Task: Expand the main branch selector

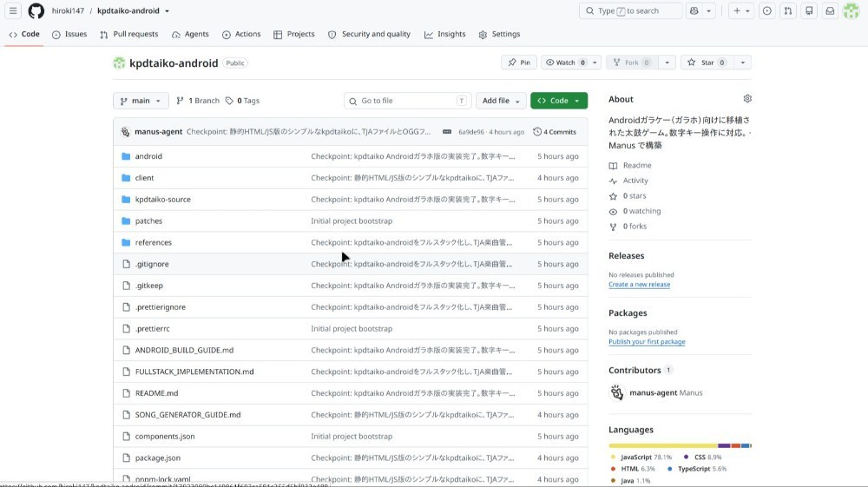Action: (140, 101)
